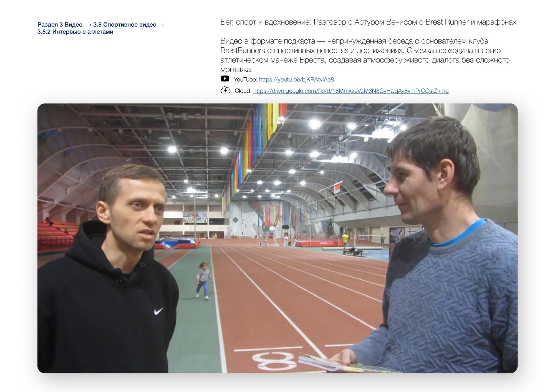555x392 pixels.
Task: Open the youtu.be/bjKRAtvIAe8 link
Action: [296, 80]
